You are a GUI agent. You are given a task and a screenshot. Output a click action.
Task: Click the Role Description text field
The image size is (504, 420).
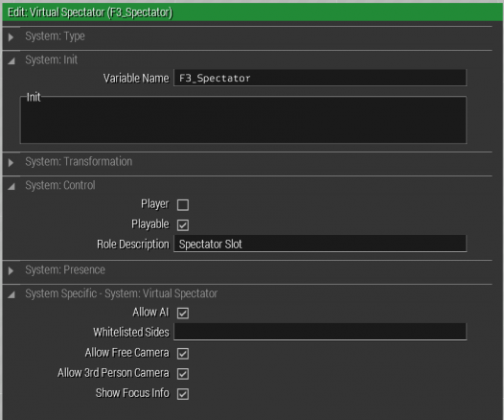point(320,244)
